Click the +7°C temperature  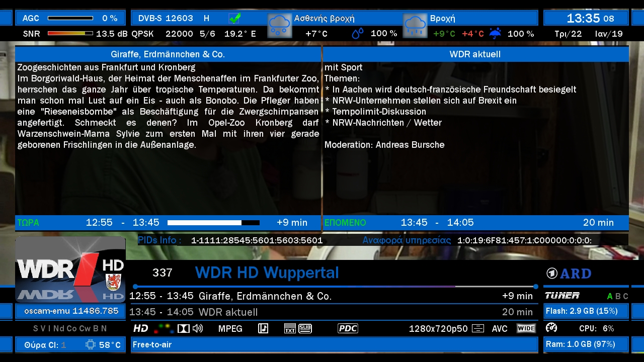pos(316,34)
